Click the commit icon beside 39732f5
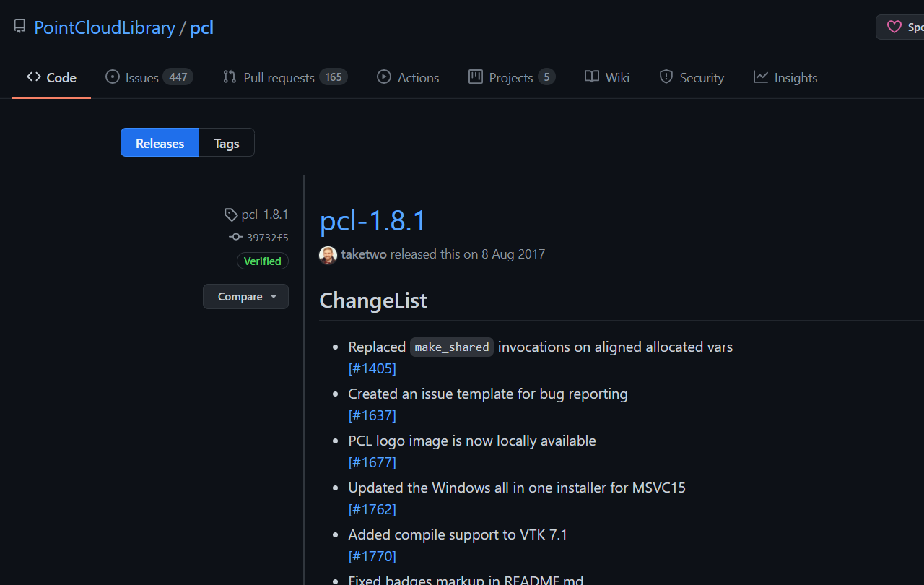Image resolution: width=924 pixels, height=585 pixels. pos(235,237)
